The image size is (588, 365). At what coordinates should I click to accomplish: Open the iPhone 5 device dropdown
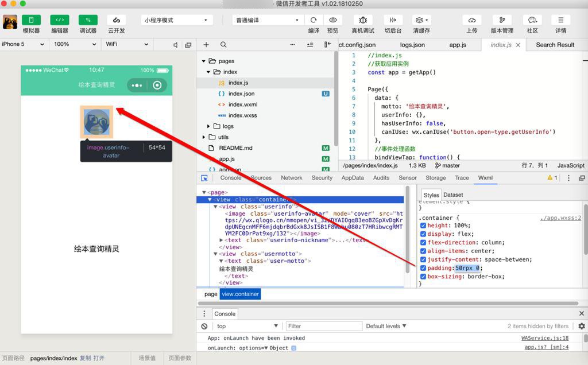coord(23,44)
